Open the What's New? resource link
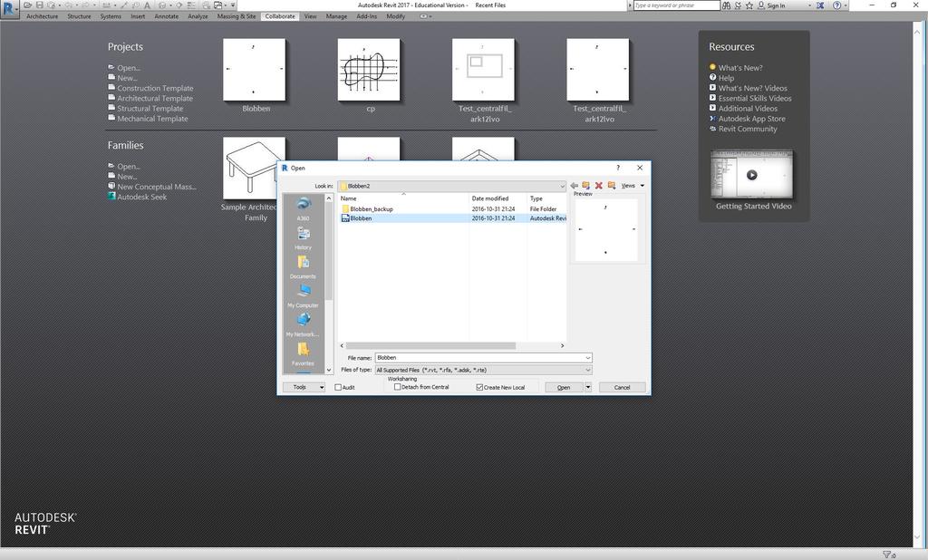Viewport: 928px width, 560px height. [740, 67]
